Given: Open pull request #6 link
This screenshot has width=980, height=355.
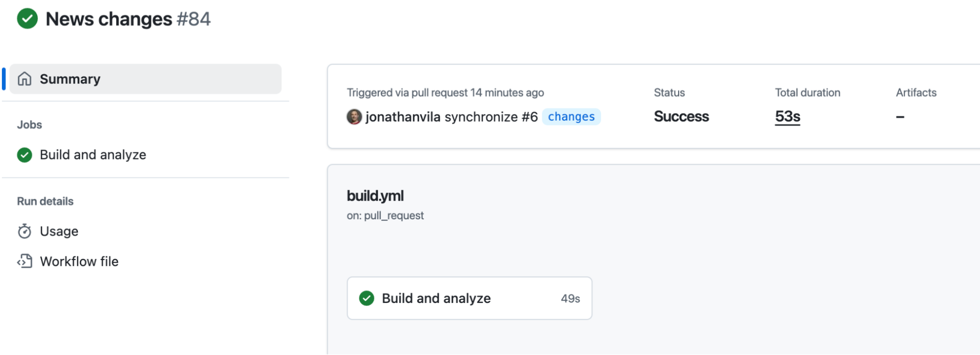Looking at the screenshot, I should click(529, 117).
